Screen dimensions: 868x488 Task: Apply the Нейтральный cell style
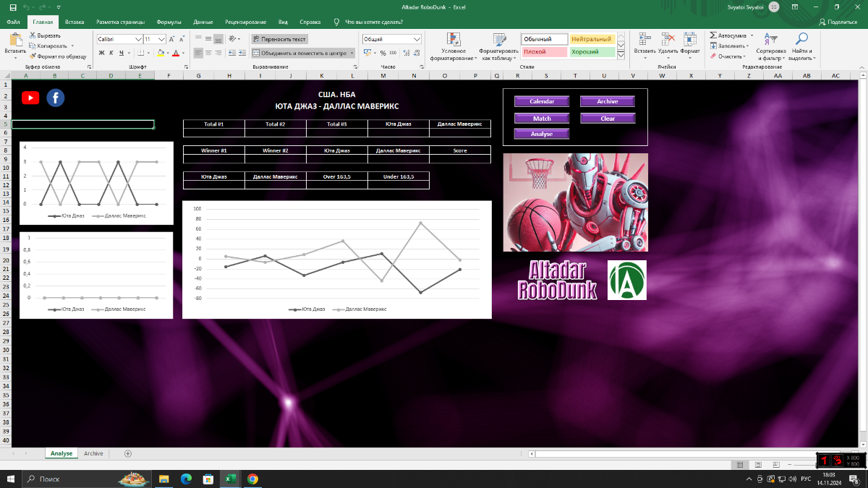click(592, 39)
